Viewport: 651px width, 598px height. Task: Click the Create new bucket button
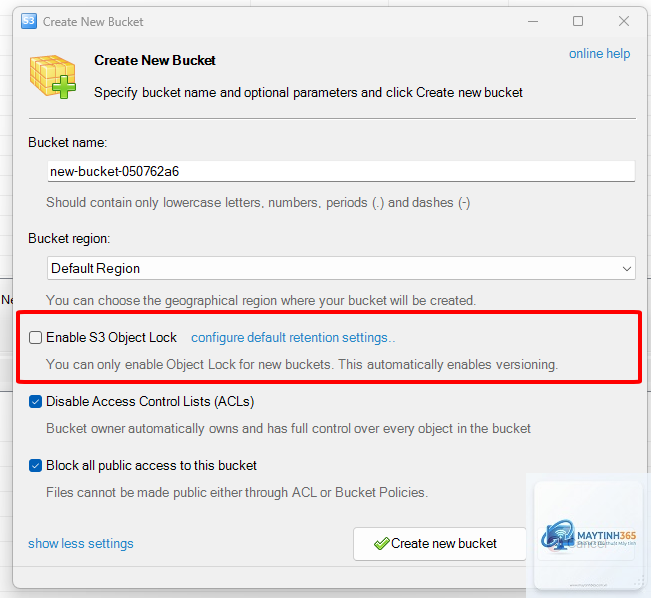click(440, 544)
